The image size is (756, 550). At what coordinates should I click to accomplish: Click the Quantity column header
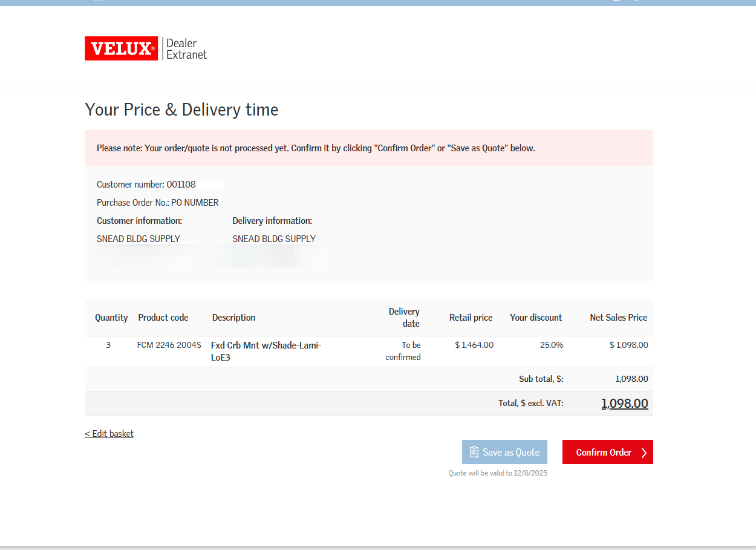pos(111,318)
